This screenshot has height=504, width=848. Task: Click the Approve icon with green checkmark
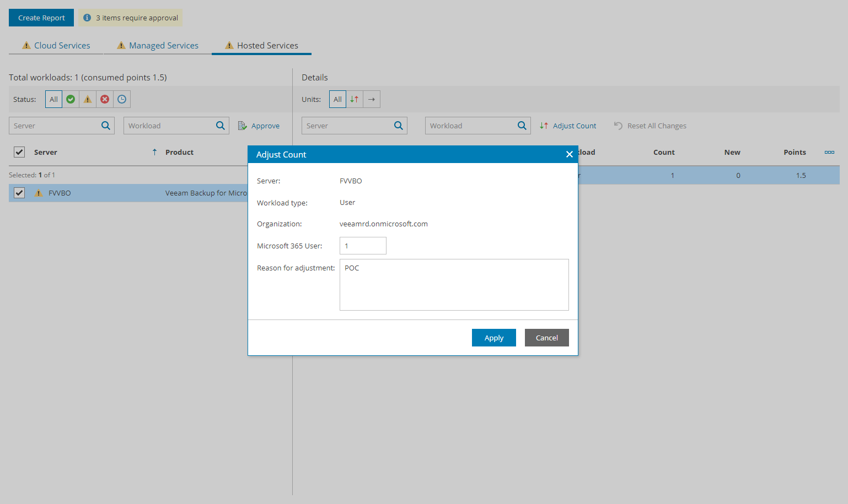[243, 126]
